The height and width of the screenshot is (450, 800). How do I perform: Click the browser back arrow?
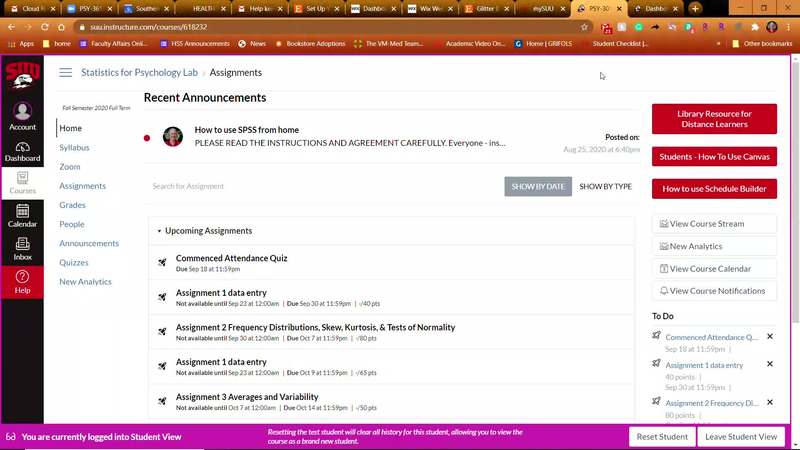click(11, 27)
